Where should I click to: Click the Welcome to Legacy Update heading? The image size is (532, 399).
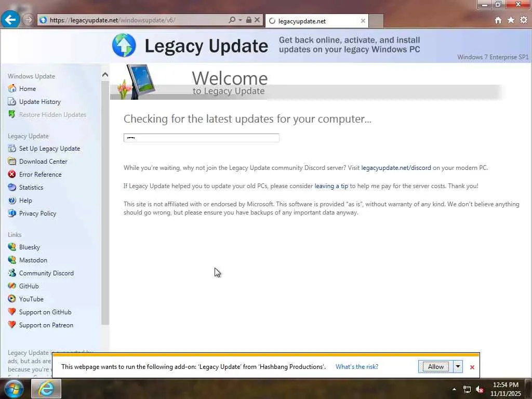coord(230,83)
